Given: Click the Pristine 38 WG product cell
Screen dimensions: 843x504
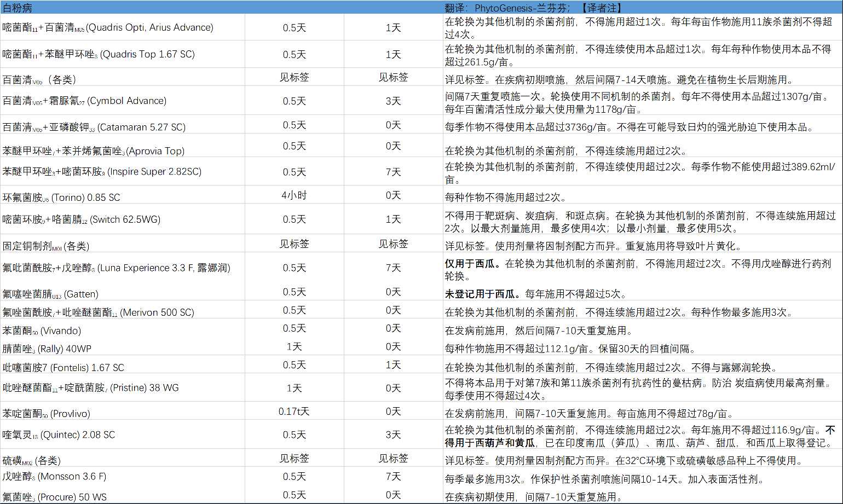Looking at the screenshot, I should coord(123,388).
